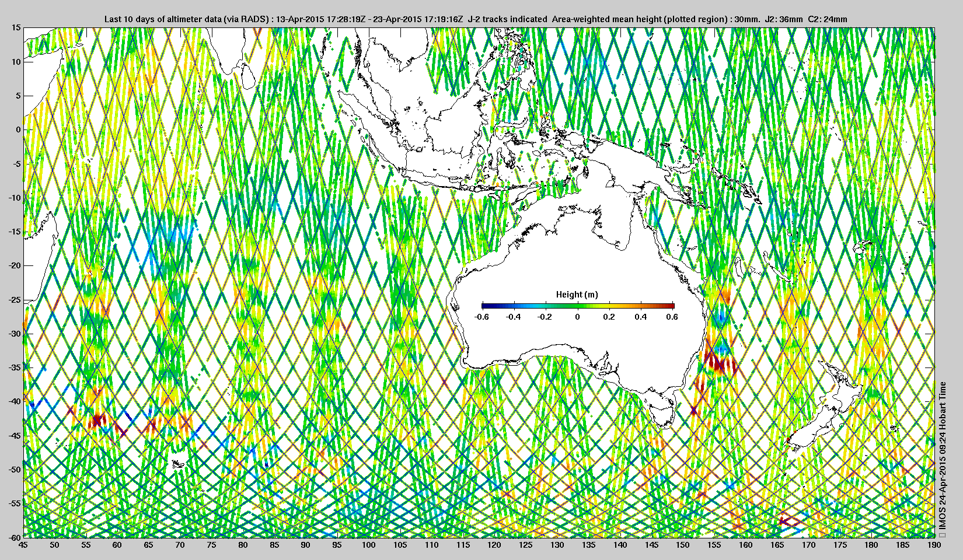Click the 45 tick label on the longitude axis
Viewport: 963px width, 560px height.
23,545
